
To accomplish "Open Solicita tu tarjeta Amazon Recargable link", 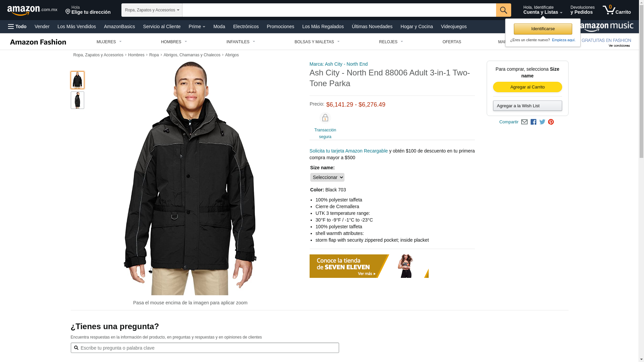I will [x=348, y=151].
